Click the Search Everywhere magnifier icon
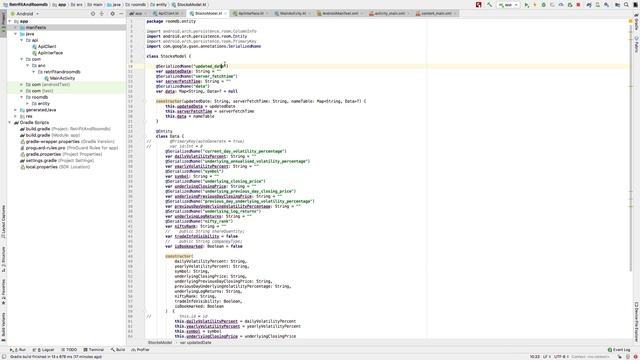 pyautogui.click(x=626, y=5)
